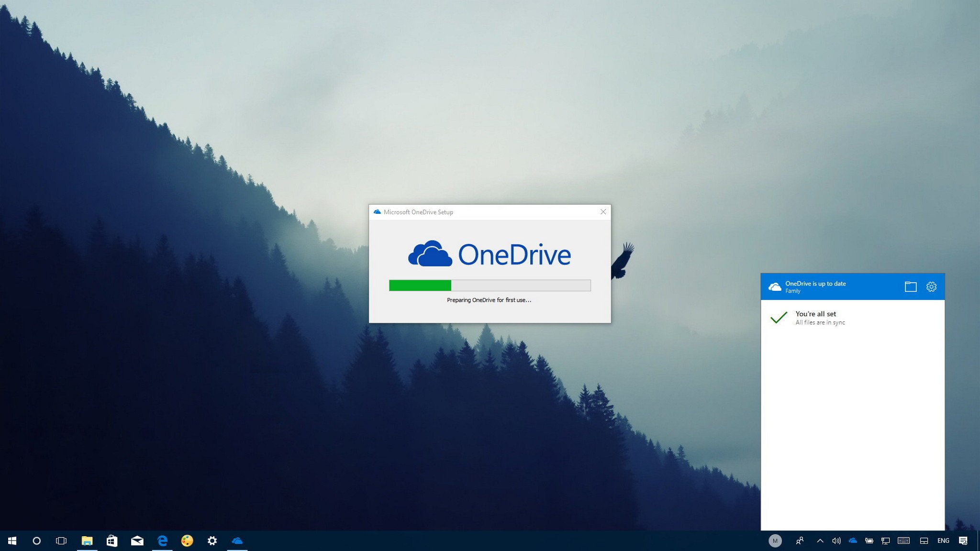Open Microsoft Store from the taskbar
980x551 pixels.
click(x=112, y=540)
